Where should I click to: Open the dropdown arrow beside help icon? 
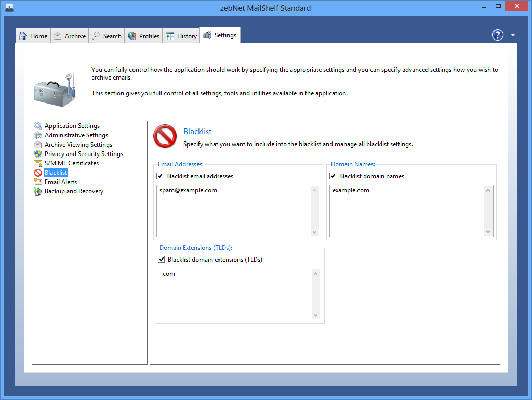pyautogui.click(x=513, y=35)
